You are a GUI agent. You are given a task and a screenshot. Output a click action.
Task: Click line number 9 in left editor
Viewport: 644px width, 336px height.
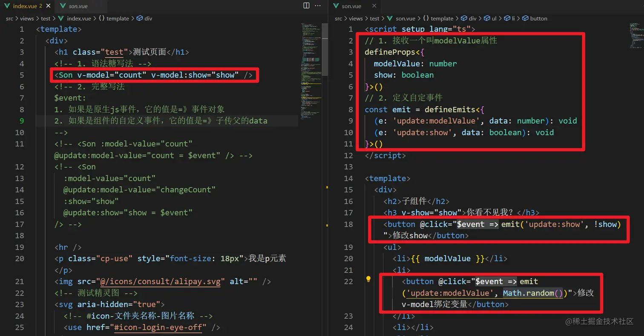click(22, 121)
